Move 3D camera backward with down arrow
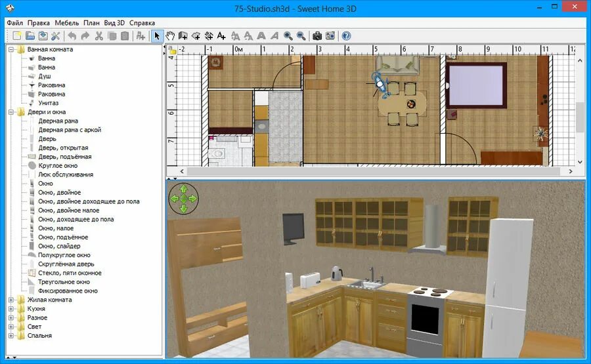This screenshot has height=364, width=591. tap(184, 208)
